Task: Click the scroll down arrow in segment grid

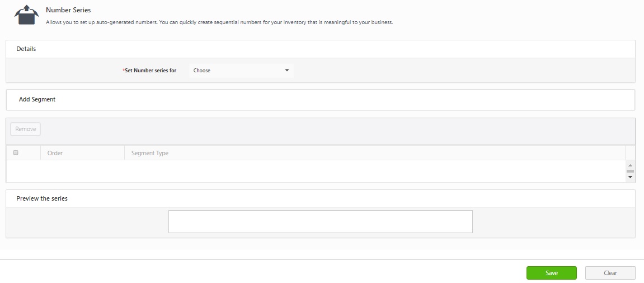Action: pos(630,177)
